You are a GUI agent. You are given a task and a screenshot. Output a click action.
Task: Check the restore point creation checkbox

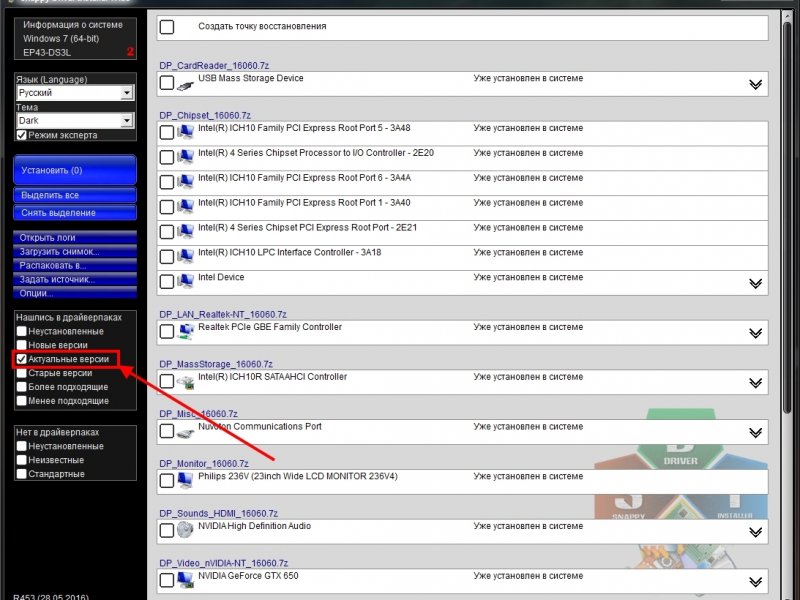(167, 27)
